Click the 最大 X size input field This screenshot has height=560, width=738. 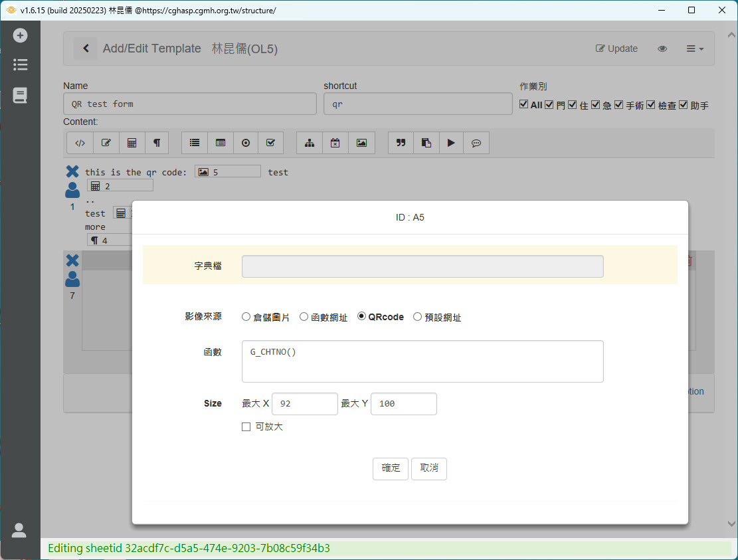click(304, 404)
